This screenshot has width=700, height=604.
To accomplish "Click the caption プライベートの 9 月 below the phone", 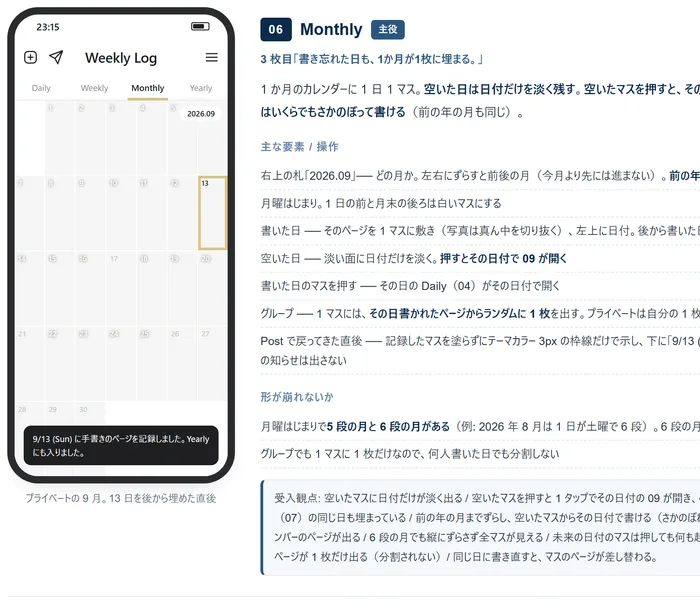I will coord(121,498).
